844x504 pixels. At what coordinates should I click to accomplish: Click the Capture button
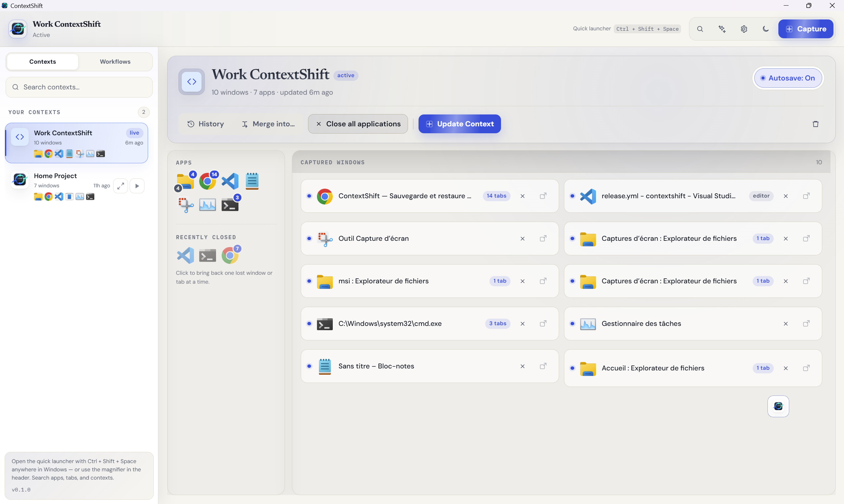point(806,29)
